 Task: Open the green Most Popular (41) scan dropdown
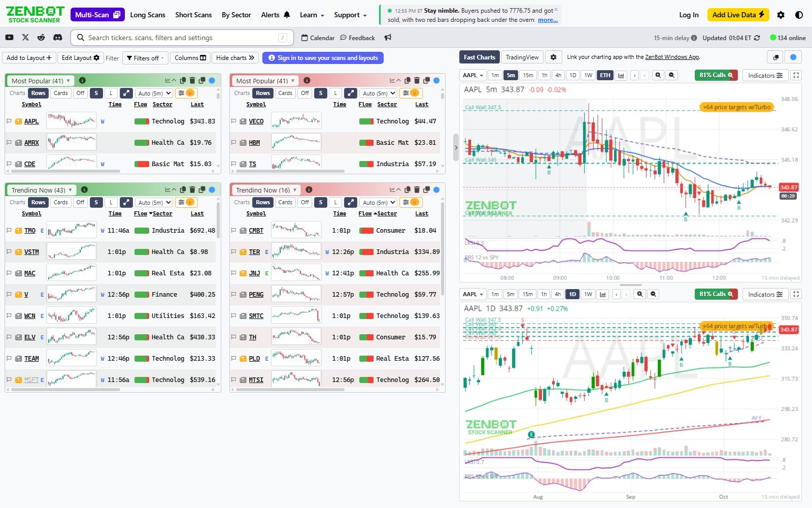pyautogui.click(x=40, y=80)
